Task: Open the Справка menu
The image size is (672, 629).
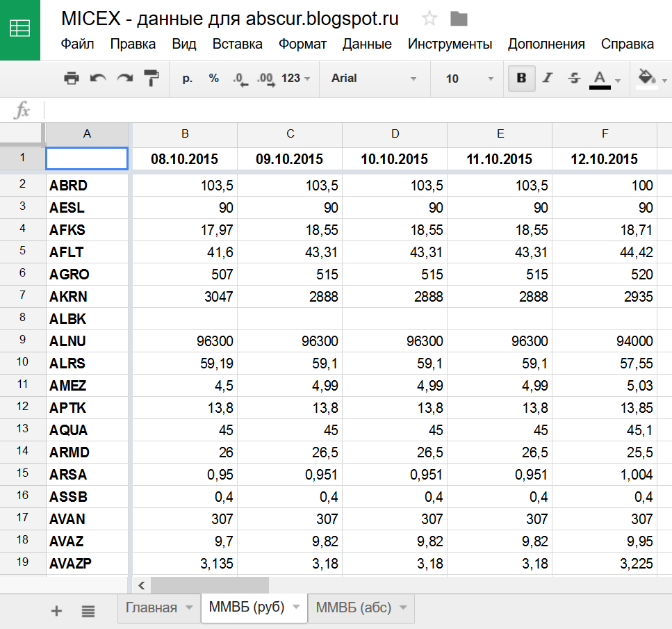Action: click(628, 44)
